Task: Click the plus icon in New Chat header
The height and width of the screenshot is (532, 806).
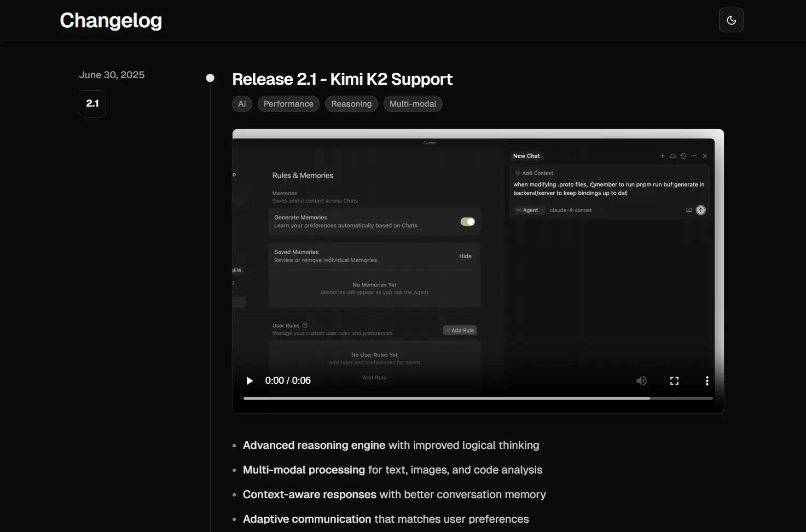Action: click(x=662, y=156)
